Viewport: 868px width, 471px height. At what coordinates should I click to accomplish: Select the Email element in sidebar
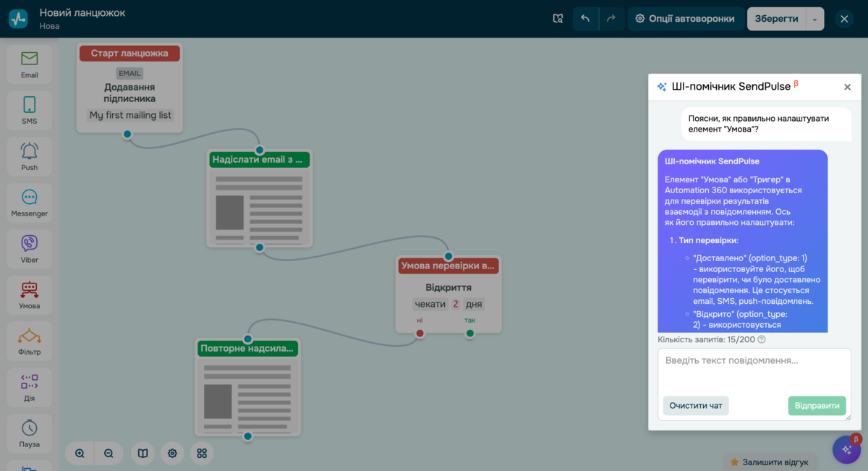coord(30,64)
